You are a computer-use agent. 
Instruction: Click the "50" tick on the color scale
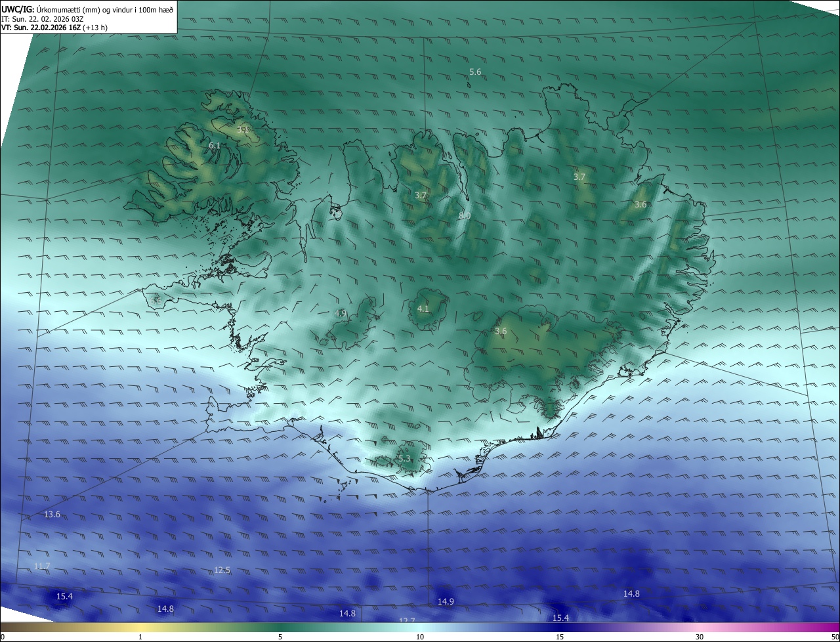(835, 637)
